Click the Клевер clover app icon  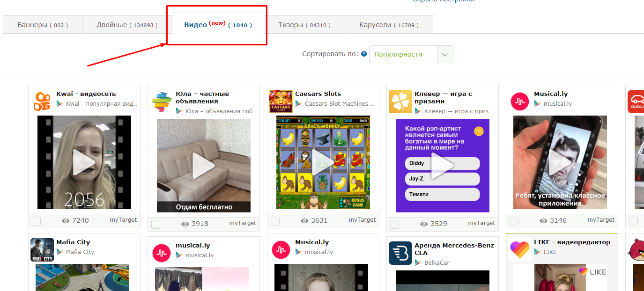pyautogui.click(x=400, y=102)
